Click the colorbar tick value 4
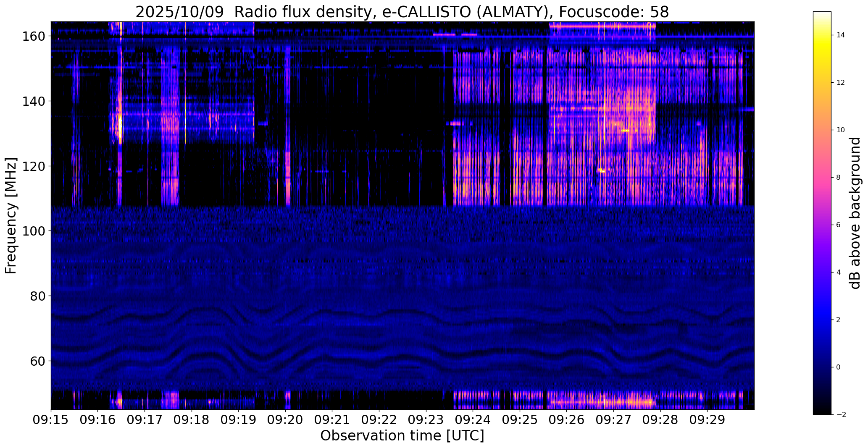Viewport: 868px width, 448px height. [x=839, y=272]
